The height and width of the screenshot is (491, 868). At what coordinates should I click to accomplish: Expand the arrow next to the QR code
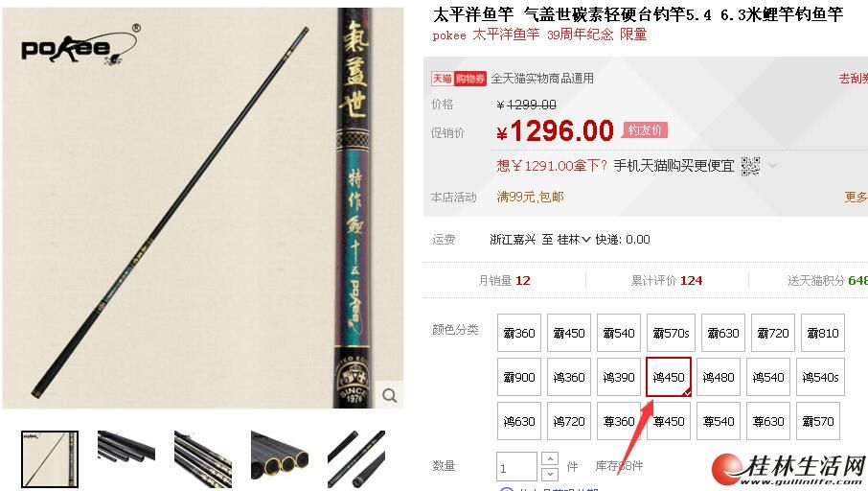pyautogui.click(x=773, y=166)
